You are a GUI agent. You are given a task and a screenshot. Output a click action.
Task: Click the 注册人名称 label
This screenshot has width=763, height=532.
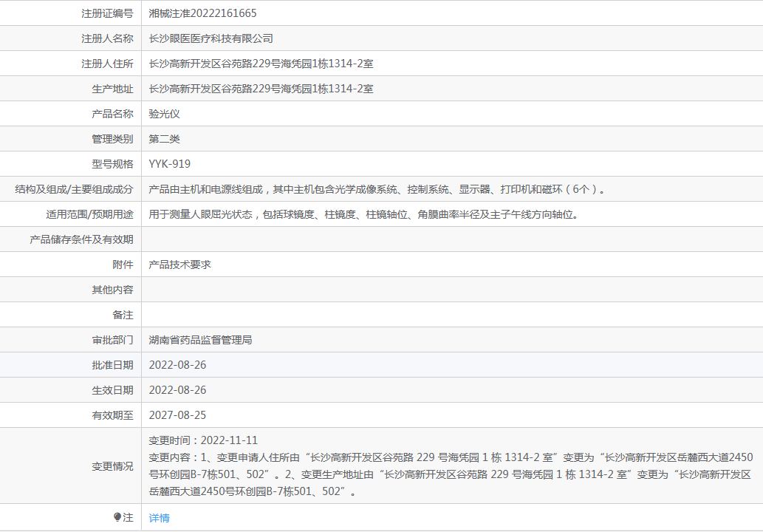[x=107, y=38]
